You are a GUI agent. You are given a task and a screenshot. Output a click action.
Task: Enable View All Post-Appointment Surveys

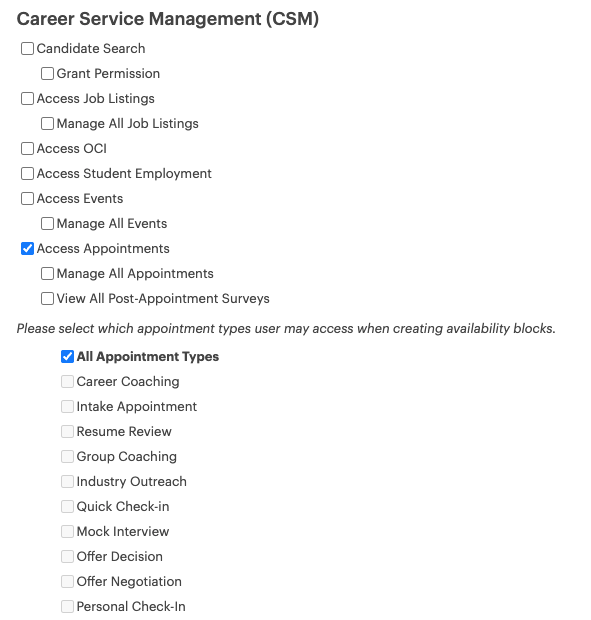tap(47, 299)
